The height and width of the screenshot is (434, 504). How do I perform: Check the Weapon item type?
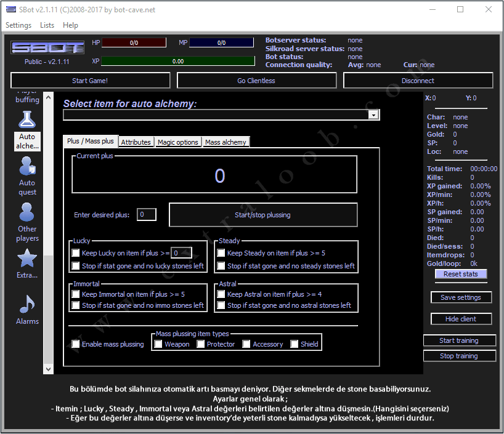(x=158, y=344)
